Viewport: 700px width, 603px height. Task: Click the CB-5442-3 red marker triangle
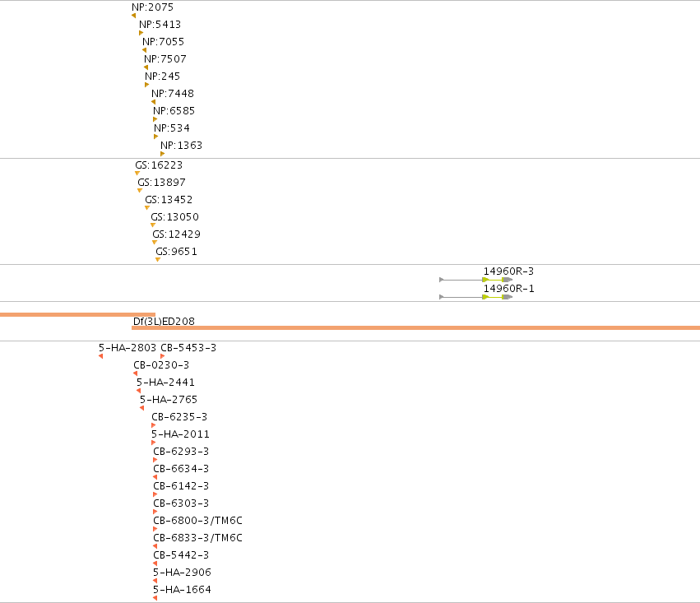(155, 564)
